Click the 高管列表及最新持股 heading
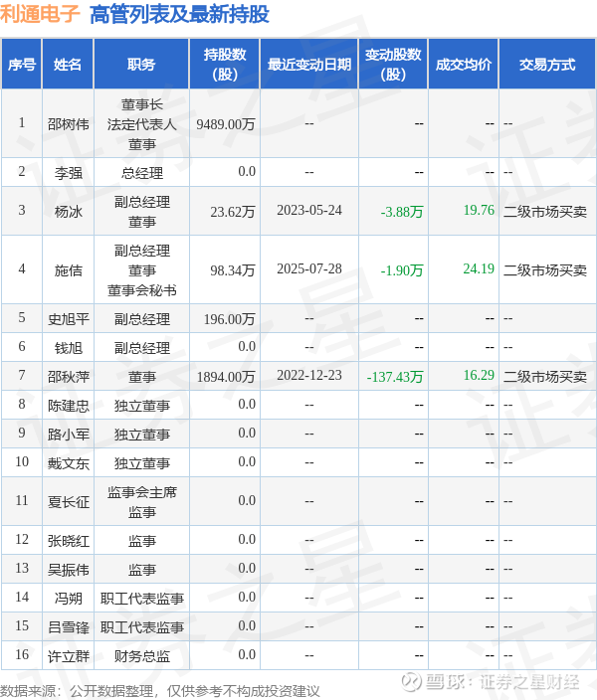Image resolution: width=597 pixels, height=700 pixels. coord(180,14)
